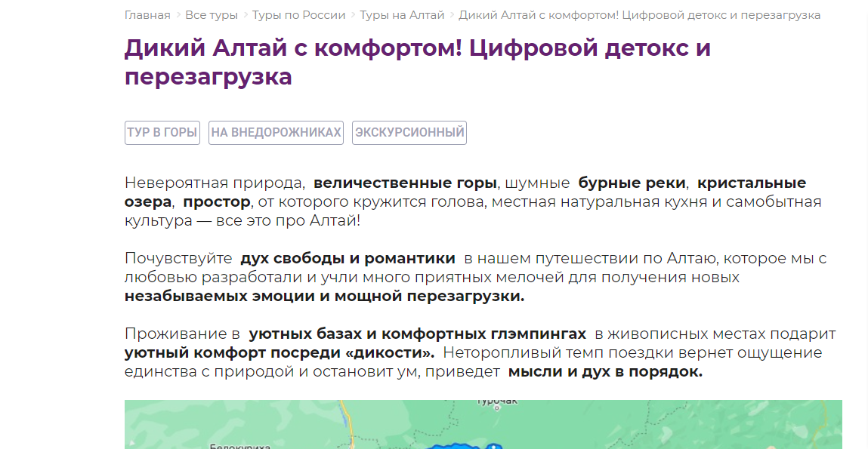Choose the ЭКСКУРСИОННЫЙ tag
The height and width of the screenshot is (449, 868).
click(x=409, y=133)
